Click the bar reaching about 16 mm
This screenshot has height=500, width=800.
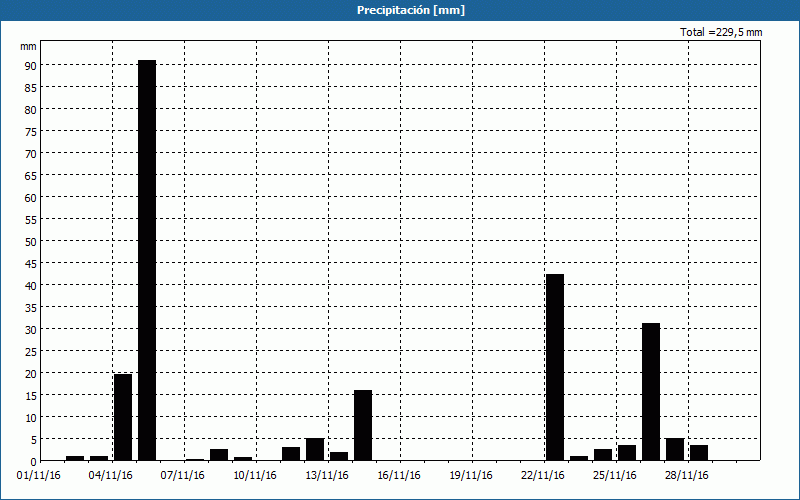pos(363,426)
